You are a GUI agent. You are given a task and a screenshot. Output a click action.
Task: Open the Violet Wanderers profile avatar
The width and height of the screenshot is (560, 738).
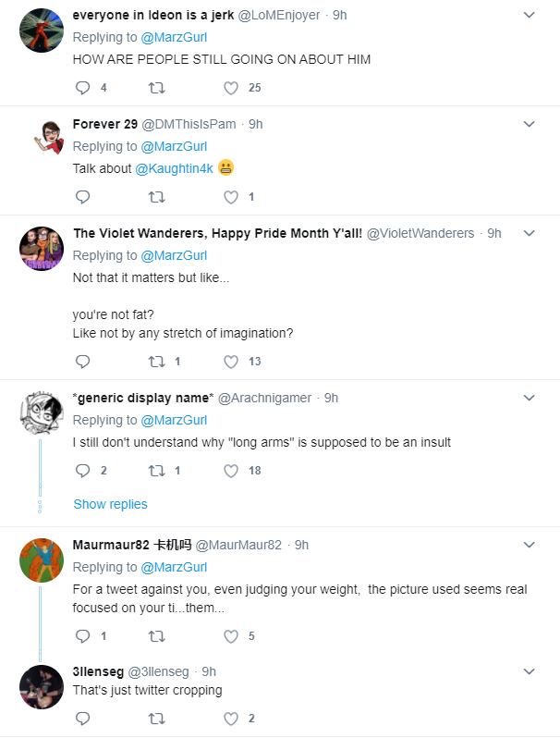point(42,249)
